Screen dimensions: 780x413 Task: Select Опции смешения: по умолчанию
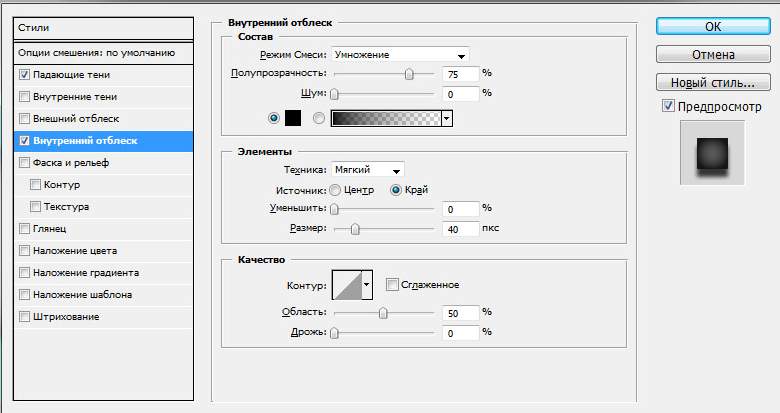point(103,53)
